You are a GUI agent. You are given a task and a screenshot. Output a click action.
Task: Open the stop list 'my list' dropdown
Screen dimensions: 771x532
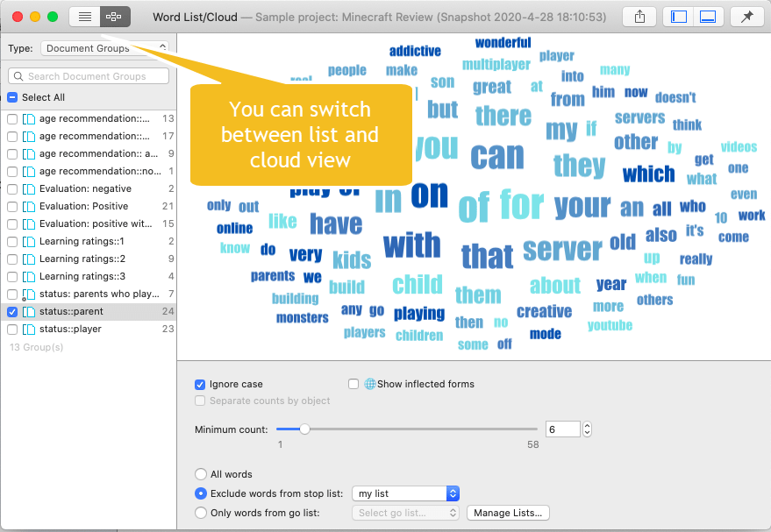[x=405, y=493]
